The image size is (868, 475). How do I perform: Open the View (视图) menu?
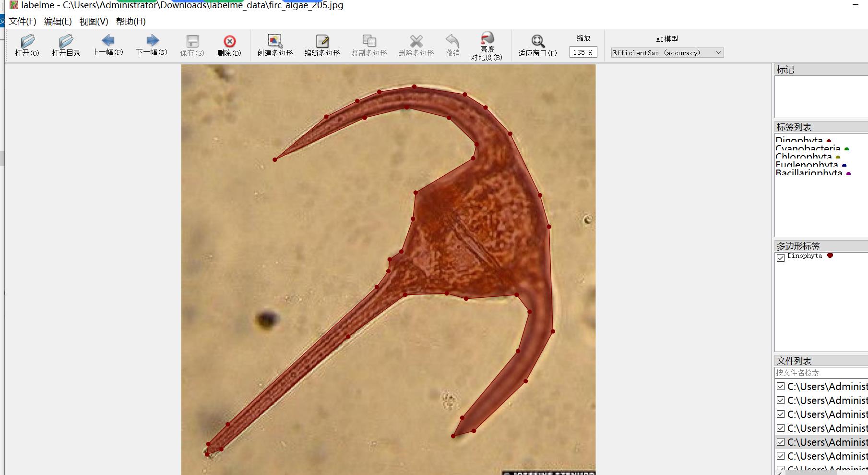click(x=94, y=22)
